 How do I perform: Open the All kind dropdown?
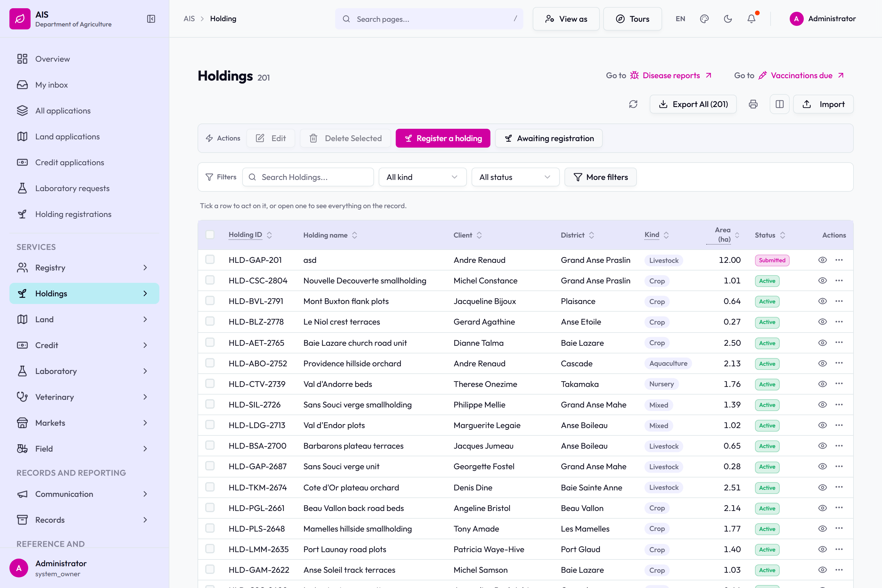click(422, 177)
